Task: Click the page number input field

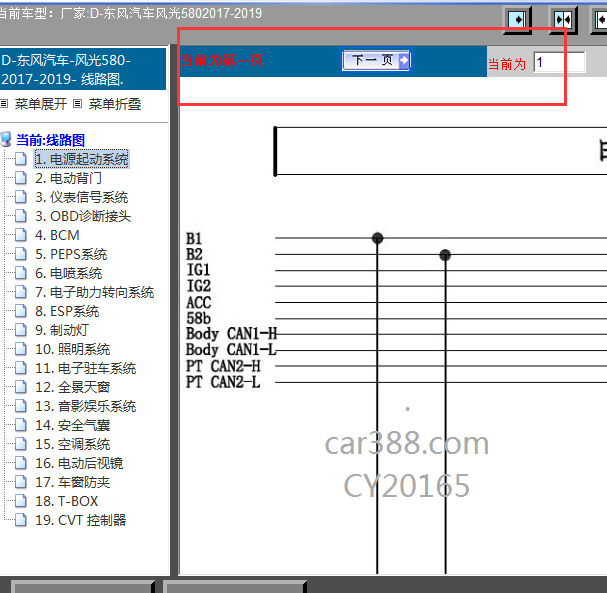Action: pyautogui.click(x=559, y=62)
